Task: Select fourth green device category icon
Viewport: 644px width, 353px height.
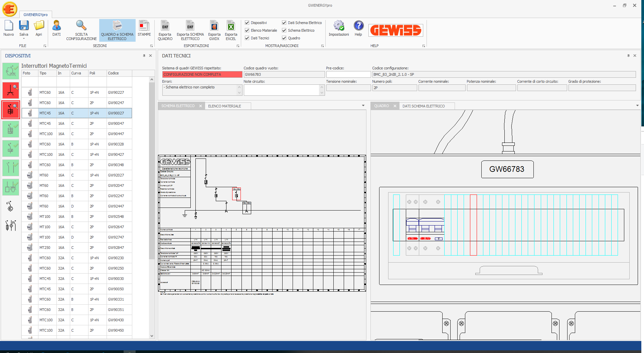Action: [11, 129]
